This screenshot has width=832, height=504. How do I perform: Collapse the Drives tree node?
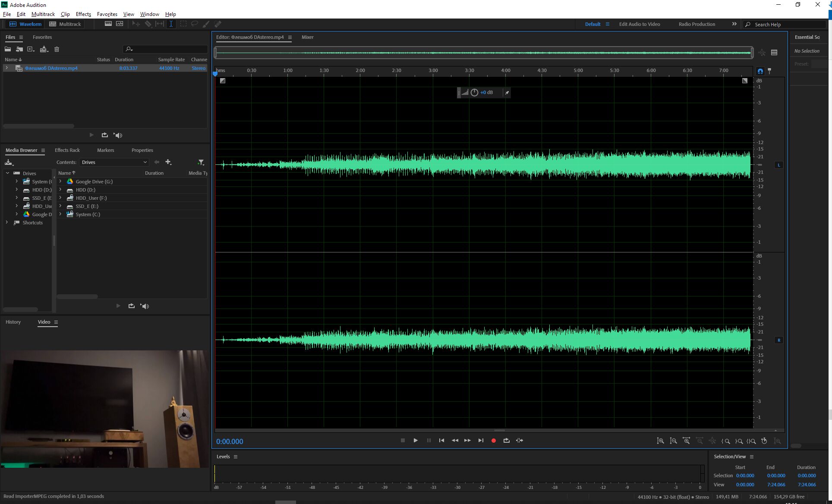click(x=7, y=173)
